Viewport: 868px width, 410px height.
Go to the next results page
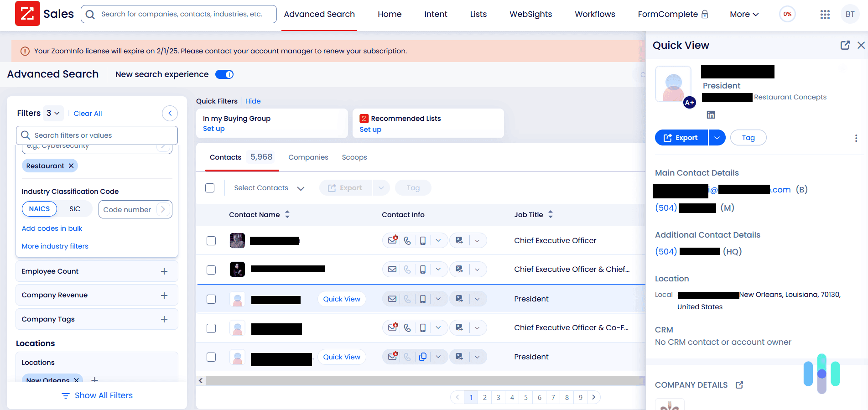593,397
